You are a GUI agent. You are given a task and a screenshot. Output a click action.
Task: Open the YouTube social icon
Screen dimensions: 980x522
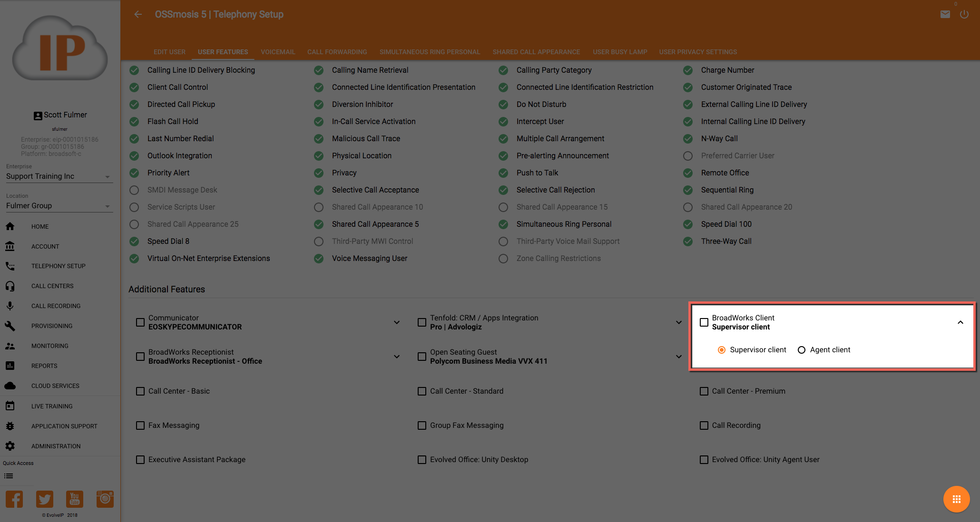coord(75,499)
